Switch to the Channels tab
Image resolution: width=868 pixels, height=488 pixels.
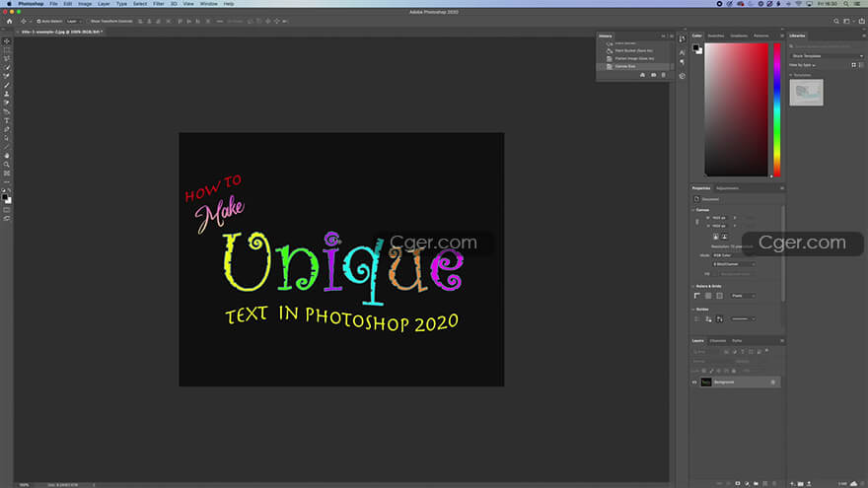tap(718, 341)
